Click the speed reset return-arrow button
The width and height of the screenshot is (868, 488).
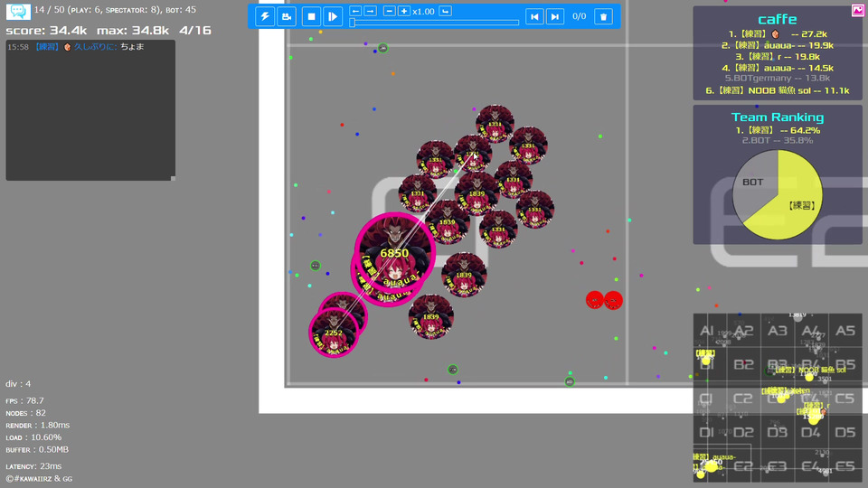pos(445,11)
